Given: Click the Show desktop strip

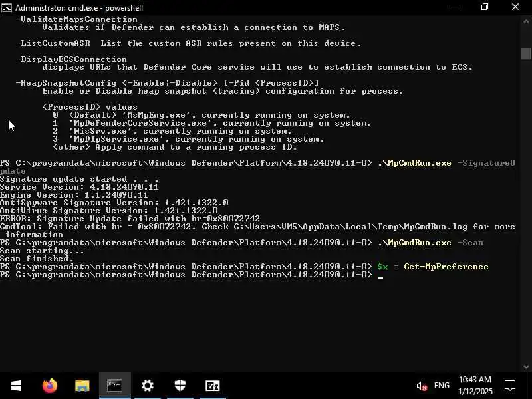Looking at the screenshot, I should pyautogui.click(x=530, y=386).
